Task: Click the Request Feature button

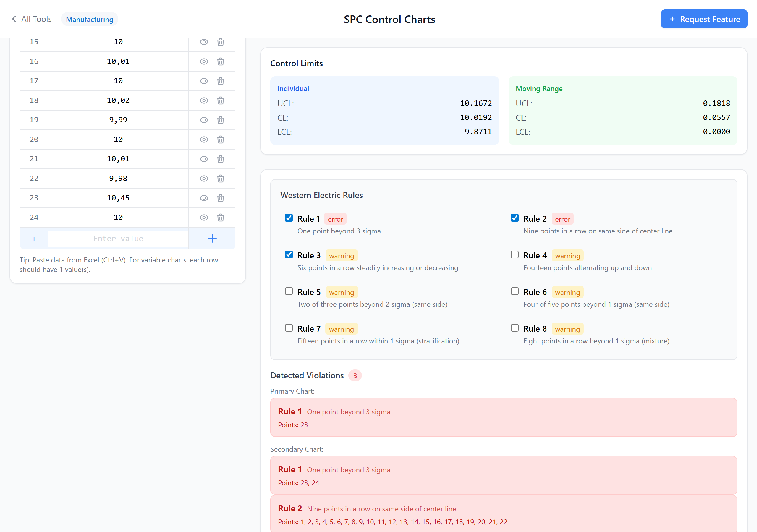Action: (x=704, y=19)
